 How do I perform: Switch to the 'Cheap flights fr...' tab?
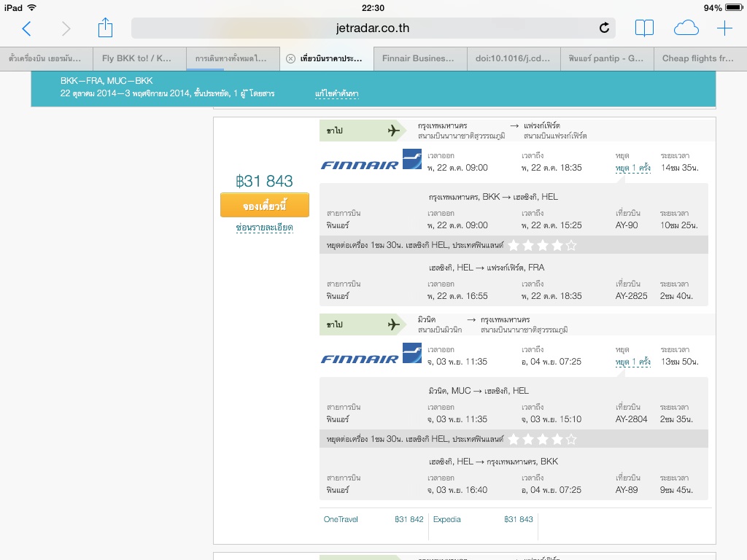point(700,58)
